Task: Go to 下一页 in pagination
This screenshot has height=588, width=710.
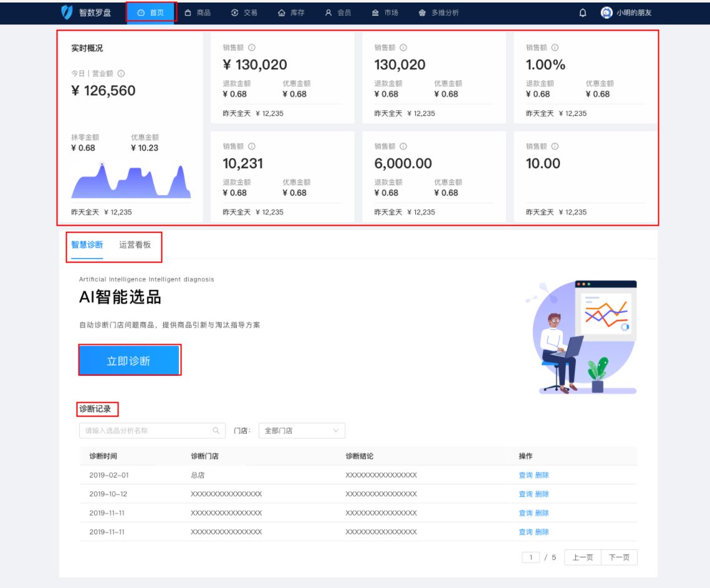Action: [618, 557]
